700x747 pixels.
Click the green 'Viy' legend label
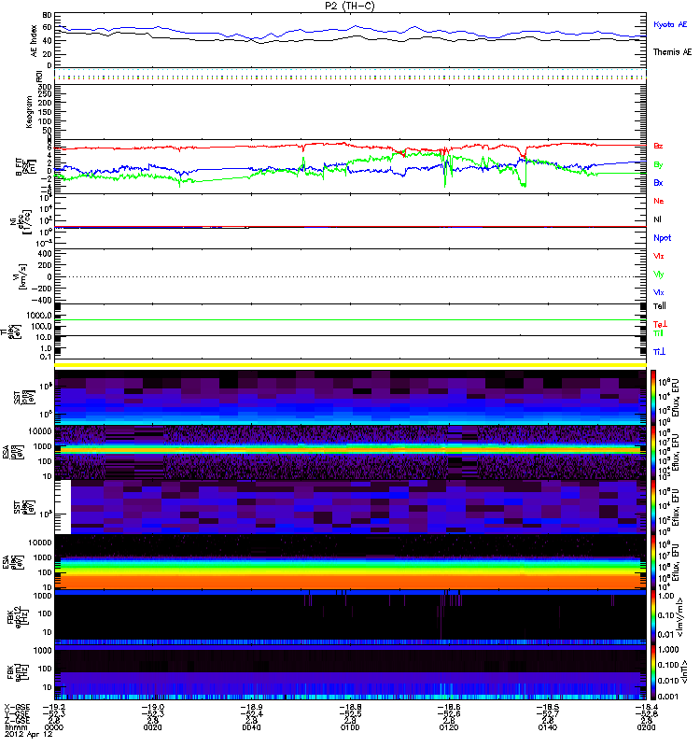pos(659,274)
